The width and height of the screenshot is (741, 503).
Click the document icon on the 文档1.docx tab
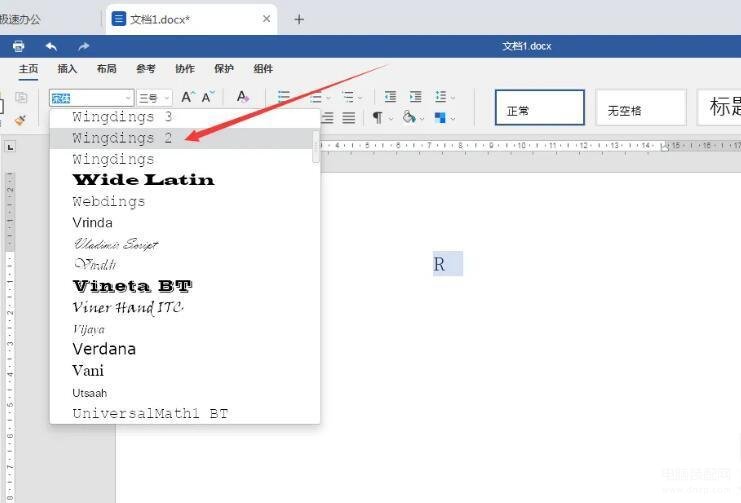(x=119, y=19)
